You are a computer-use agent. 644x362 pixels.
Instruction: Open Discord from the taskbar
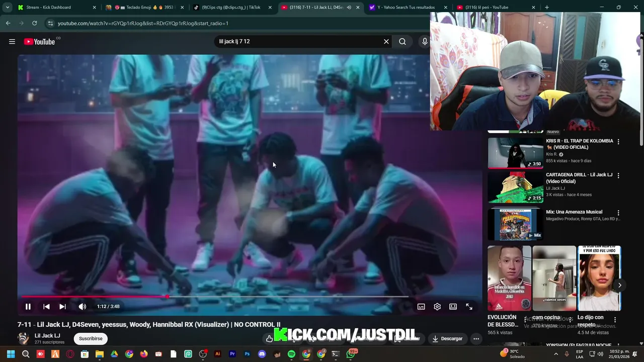[x=262, y=354]
